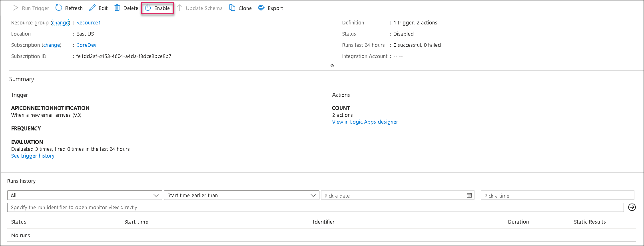Image resolution: width=644 pixels, height=246 pixels.
Task: Focus the run identifier input box
Action: click(315, 208)
